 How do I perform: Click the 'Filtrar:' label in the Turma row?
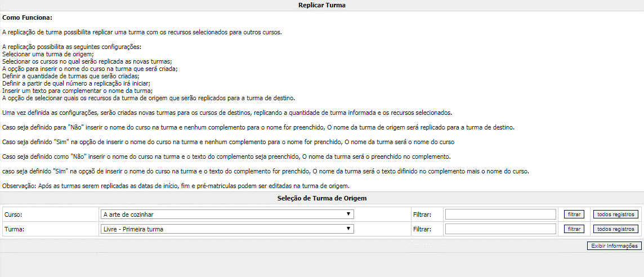(x=422, y=229)
